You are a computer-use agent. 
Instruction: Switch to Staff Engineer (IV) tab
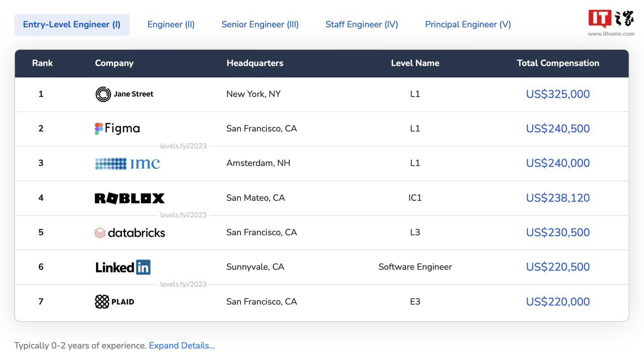pos(362,25)
